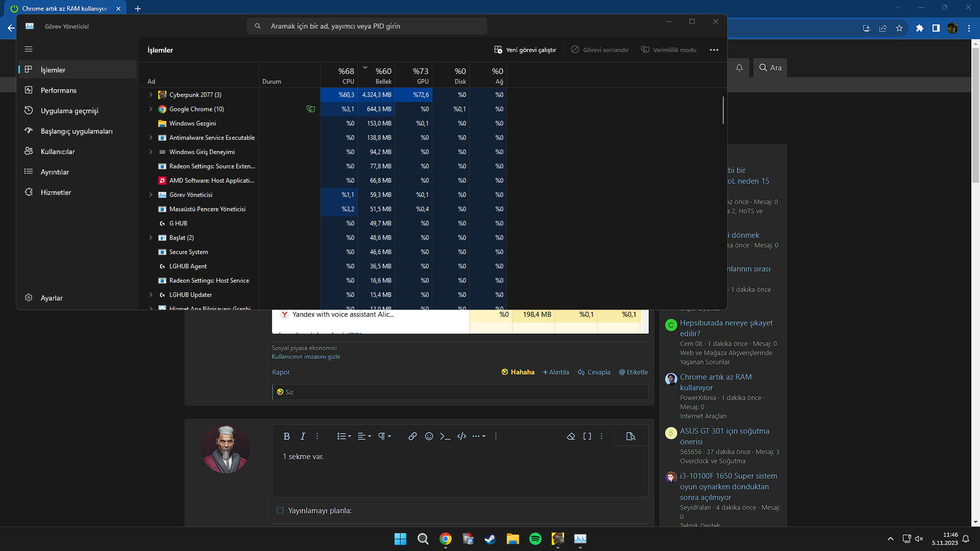Expand the Cyberpunk 2077 process group
The width and height of the screenshot is (980, 551).
pyautogui.click(x=151, y=95)
